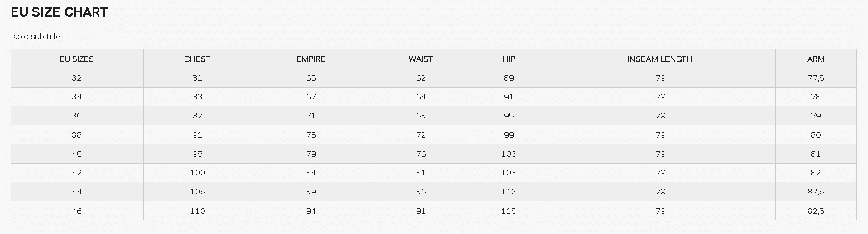Click the EU SIZES column header
Viewport: 868px width, 234px height.
tap(77, 59)
